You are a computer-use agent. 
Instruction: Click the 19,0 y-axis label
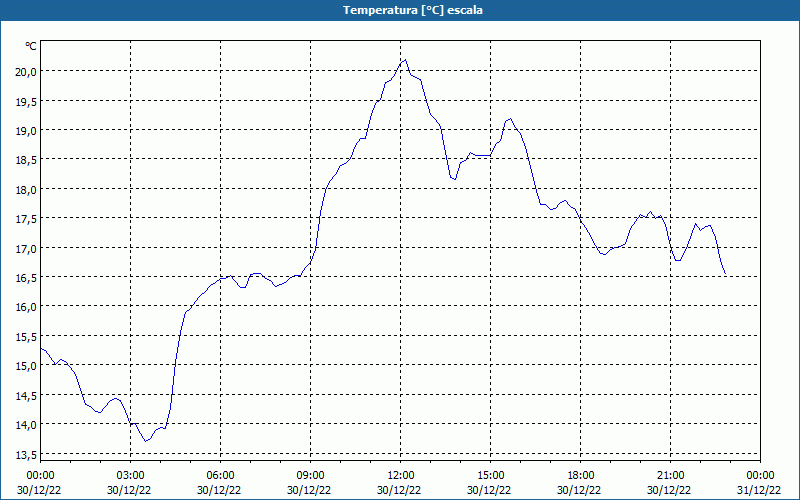coord(27,131)
